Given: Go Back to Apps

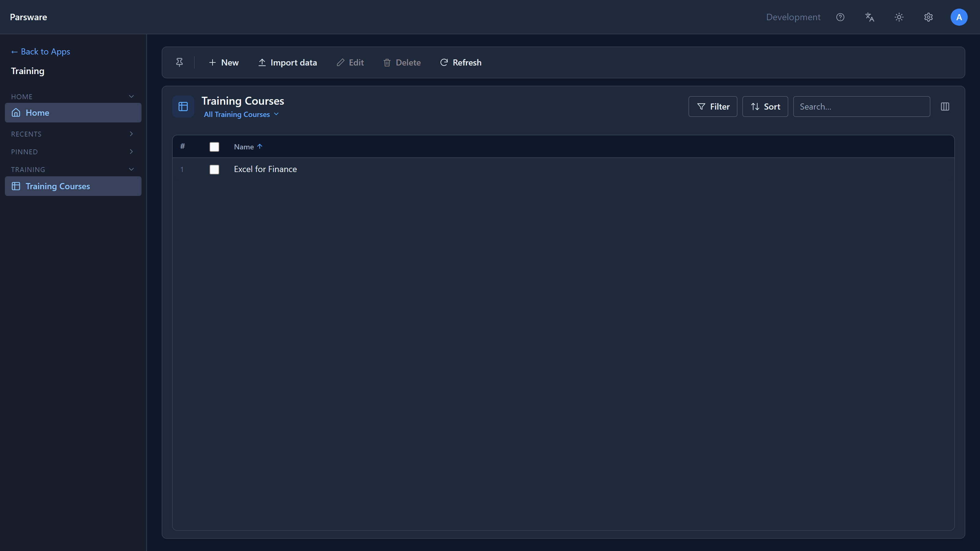Looking at the screenshot, I should point(41,51).
